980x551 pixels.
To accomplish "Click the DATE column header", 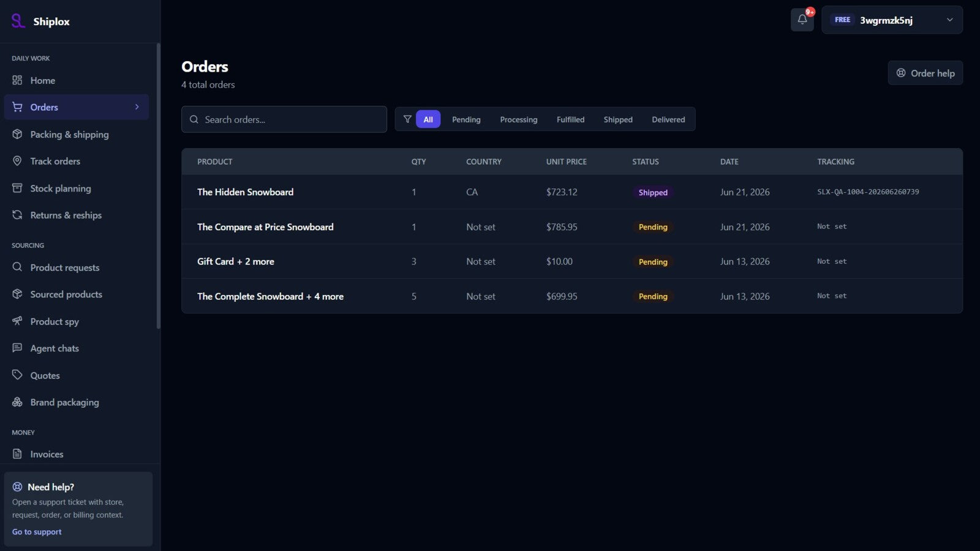I will 729,162.
